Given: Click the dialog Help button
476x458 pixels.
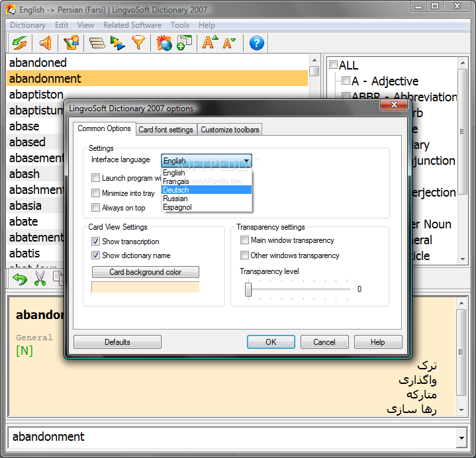Looking at the screenshot, I should 377,342.
